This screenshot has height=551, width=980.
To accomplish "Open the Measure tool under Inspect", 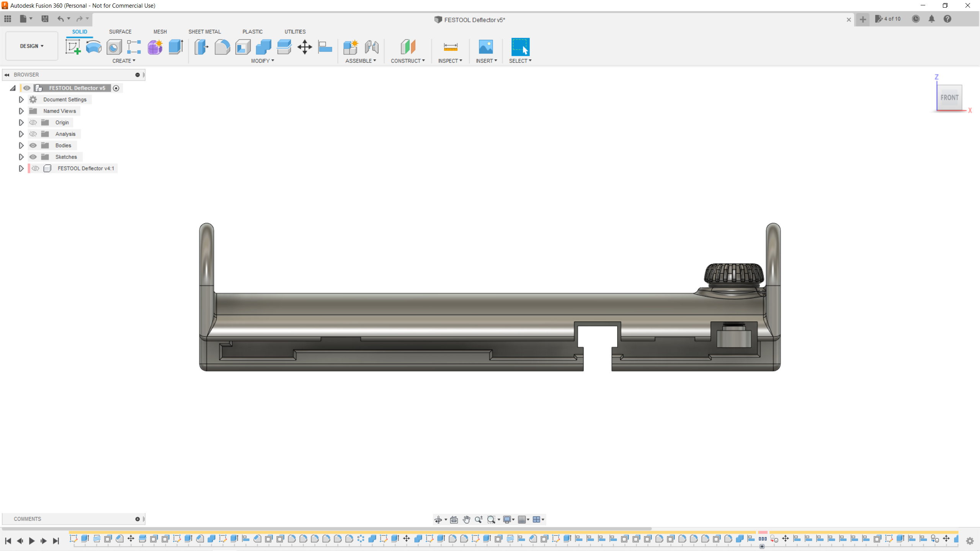I will click(x=450, y=47).
